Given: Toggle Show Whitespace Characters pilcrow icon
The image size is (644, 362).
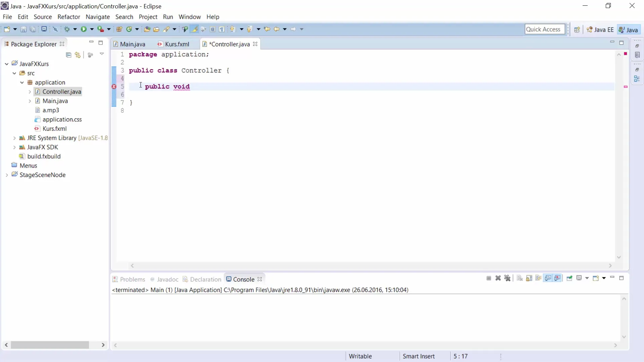Looking at the screenshot, I should pos(222,29).
